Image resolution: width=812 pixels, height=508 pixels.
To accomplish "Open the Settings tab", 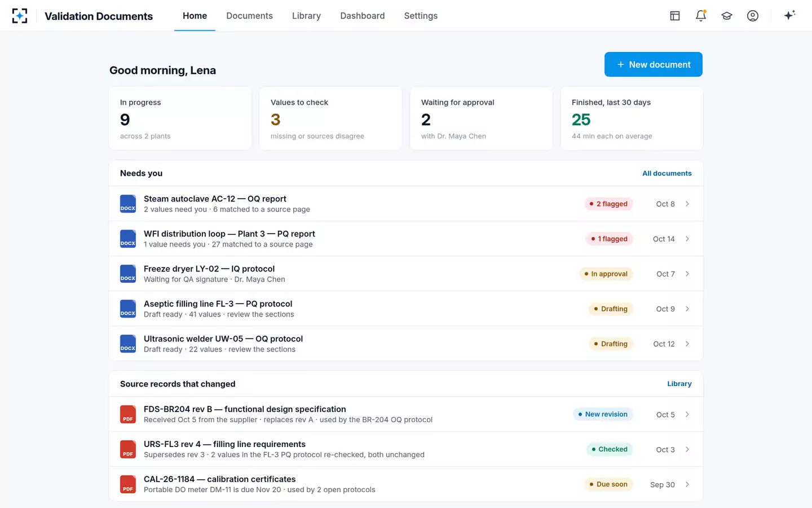I will 421,16.
